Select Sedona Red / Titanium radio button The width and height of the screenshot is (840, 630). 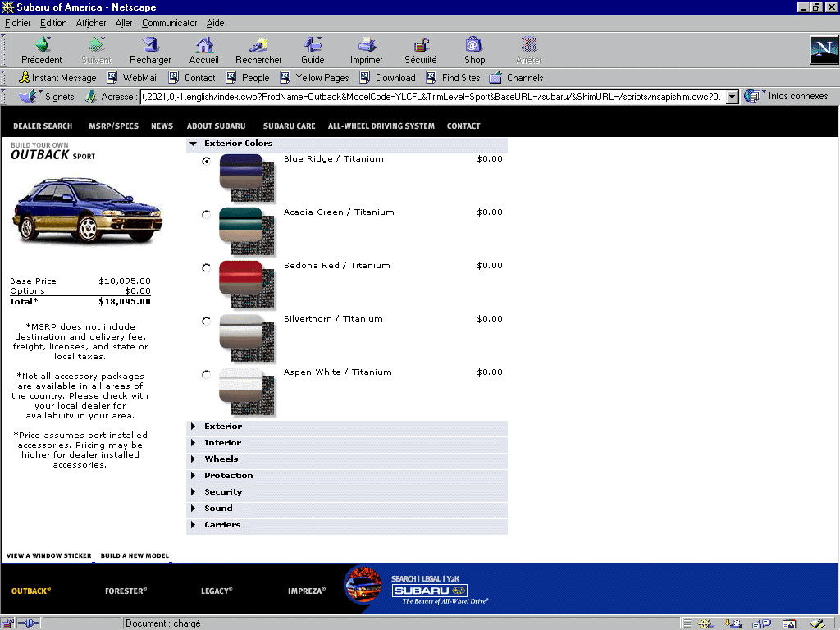[206, 267]
